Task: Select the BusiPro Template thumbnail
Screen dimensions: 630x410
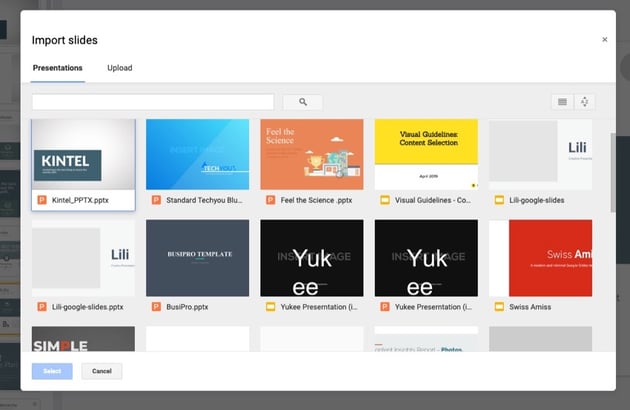Action: coord(197,257)
